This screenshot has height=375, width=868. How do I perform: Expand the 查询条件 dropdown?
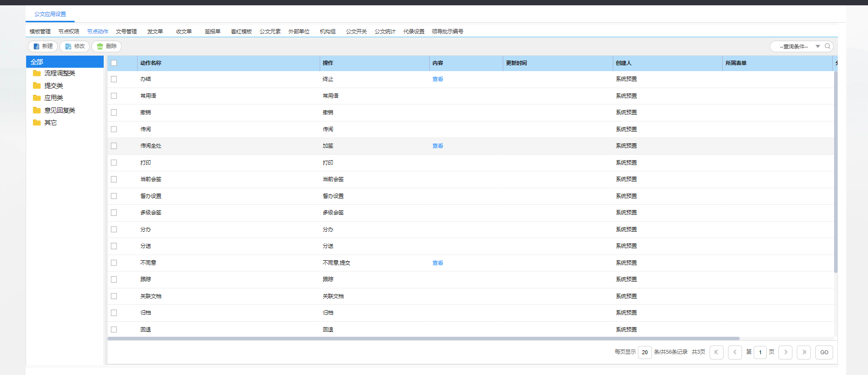pos(818,46)
